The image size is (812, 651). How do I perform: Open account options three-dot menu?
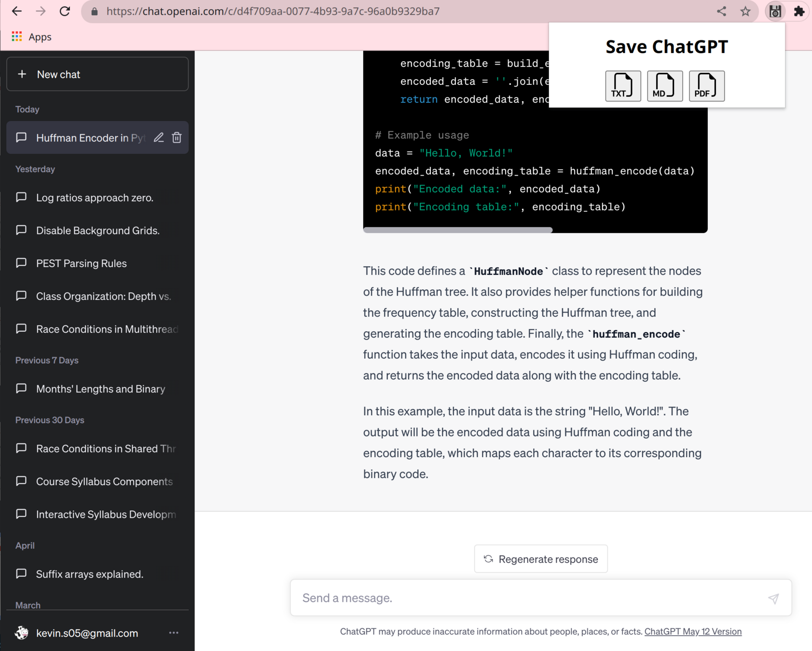[x=174, y=633]
